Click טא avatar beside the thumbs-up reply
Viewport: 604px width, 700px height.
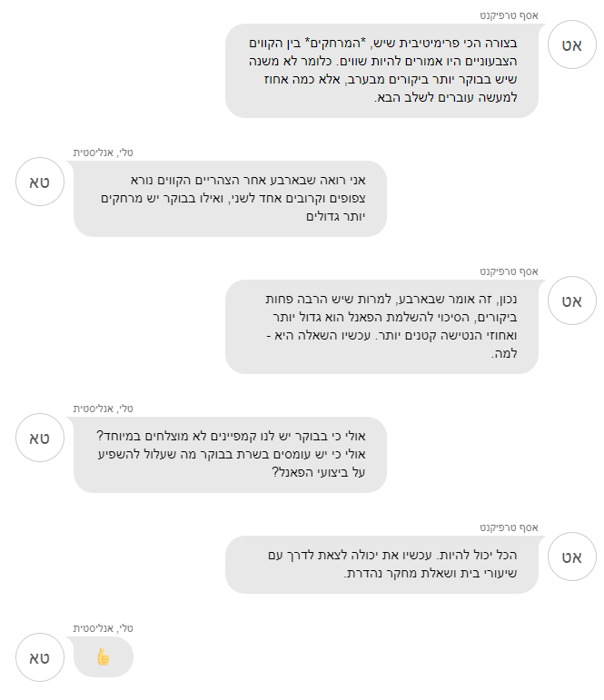[x=39, y=657]
